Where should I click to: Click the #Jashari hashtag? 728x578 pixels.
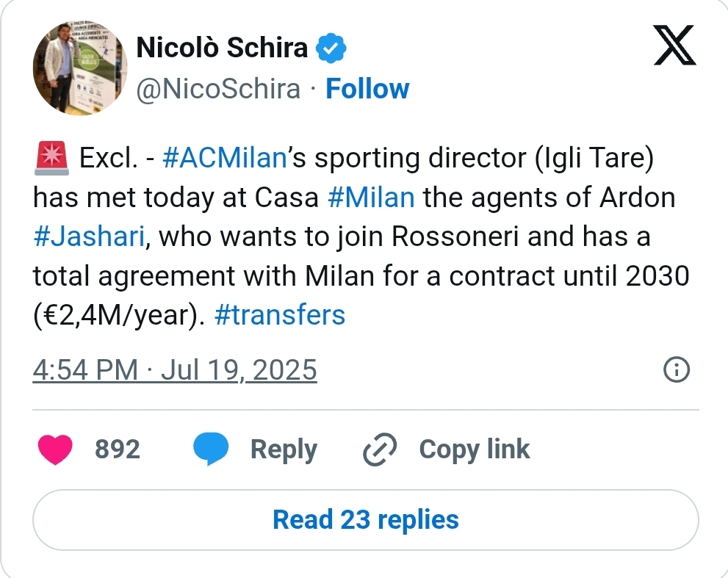[91, 237]
